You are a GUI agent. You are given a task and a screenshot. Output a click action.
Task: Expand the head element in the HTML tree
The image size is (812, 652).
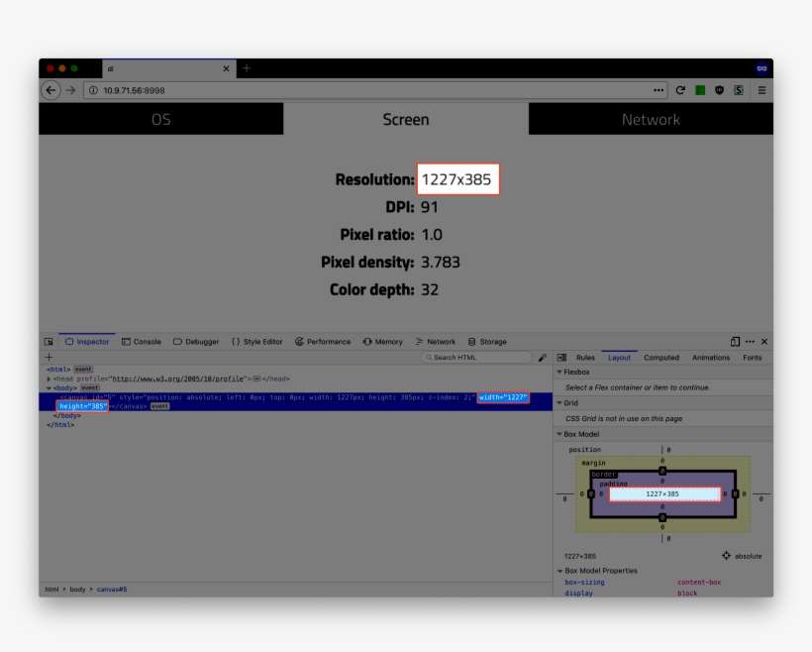tap(49, 379)
